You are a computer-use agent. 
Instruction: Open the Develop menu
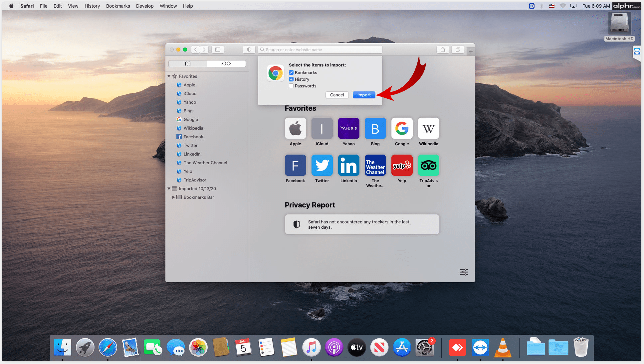[144, 6]
